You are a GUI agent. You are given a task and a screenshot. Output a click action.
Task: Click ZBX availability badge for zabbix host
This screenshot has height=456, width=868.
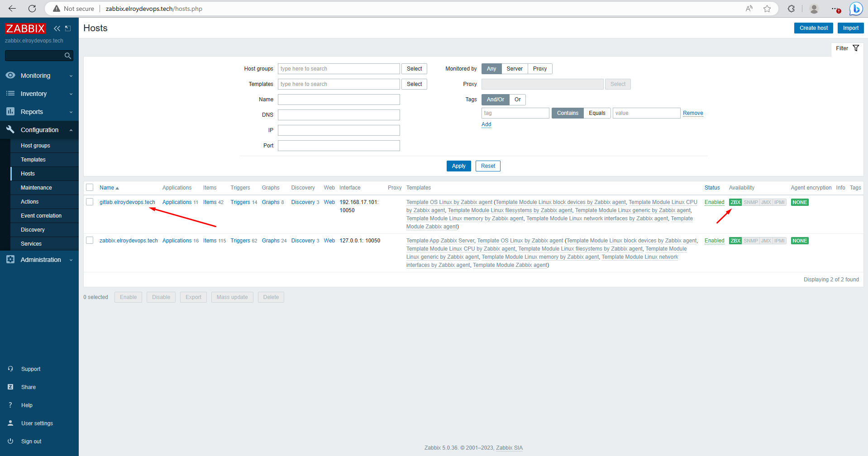click(735, 241)
